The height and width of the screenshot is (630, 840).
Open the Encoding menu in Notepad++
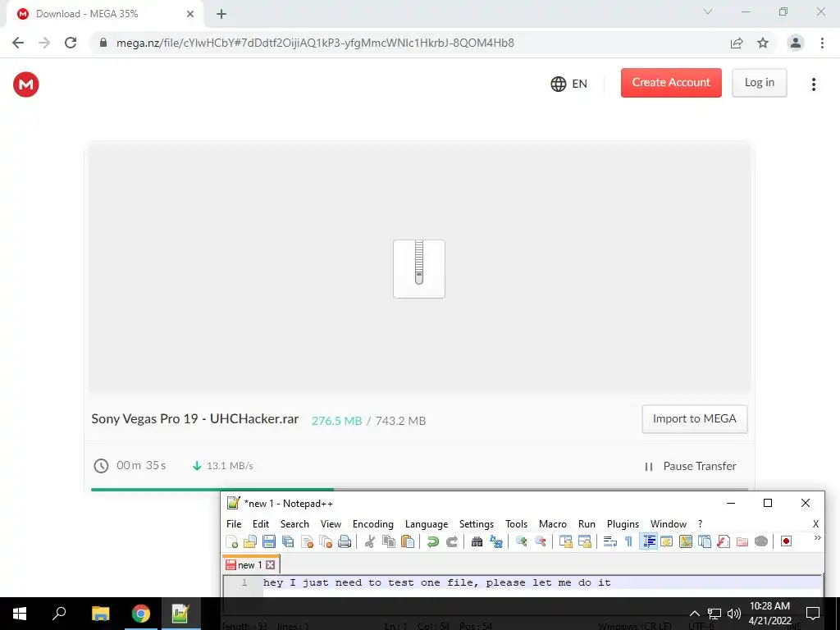373,524
